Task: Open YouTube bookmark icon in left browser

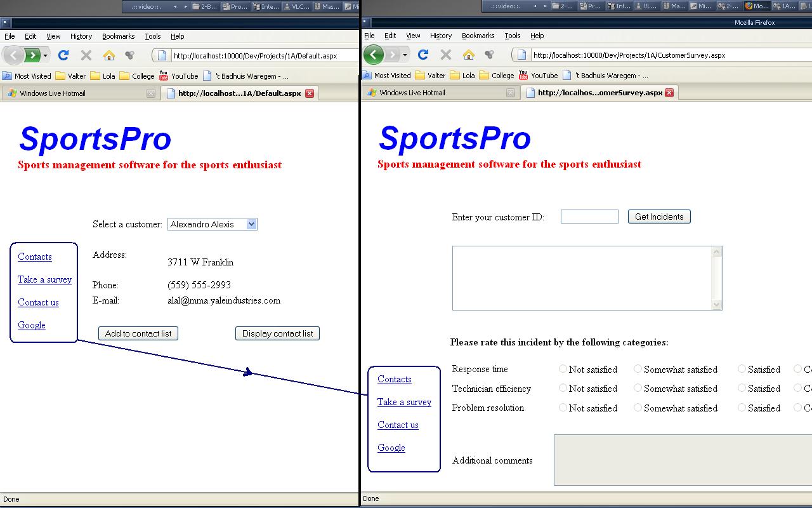Action: pos(164,76)
